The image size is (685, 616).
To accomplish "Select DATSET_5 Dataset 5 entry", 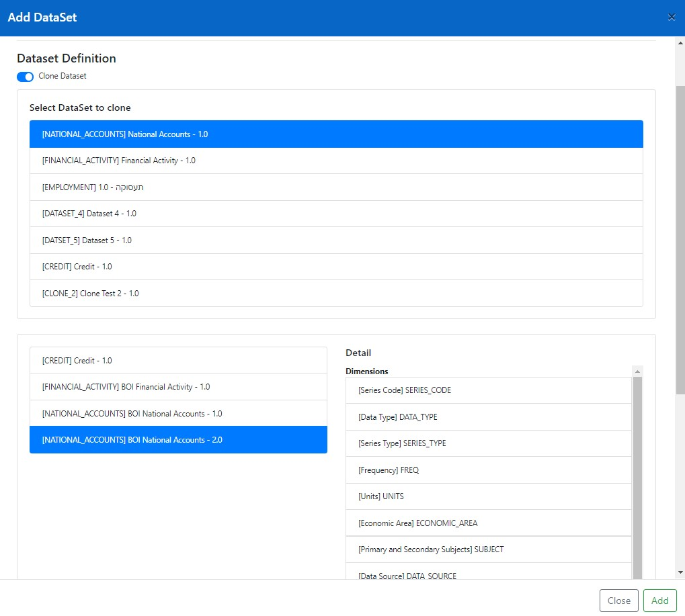I will [336, 240].
